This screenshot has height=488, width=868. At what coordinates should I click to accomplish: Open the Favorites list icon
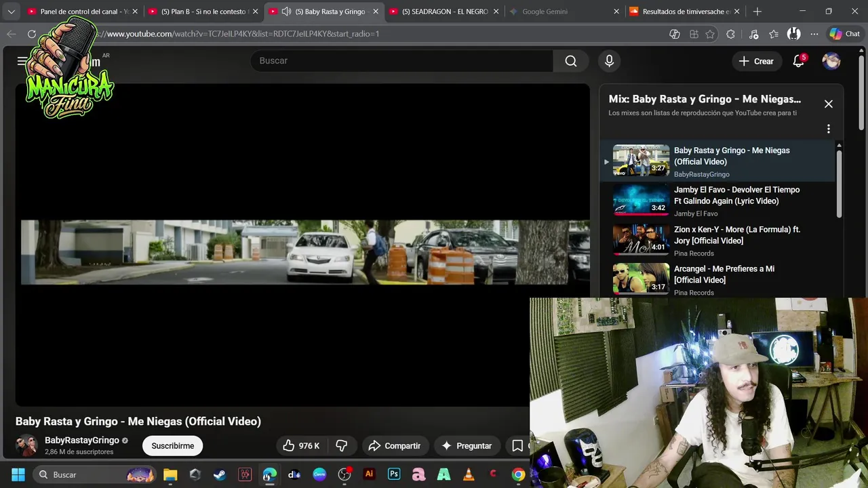tap(774, 34)
